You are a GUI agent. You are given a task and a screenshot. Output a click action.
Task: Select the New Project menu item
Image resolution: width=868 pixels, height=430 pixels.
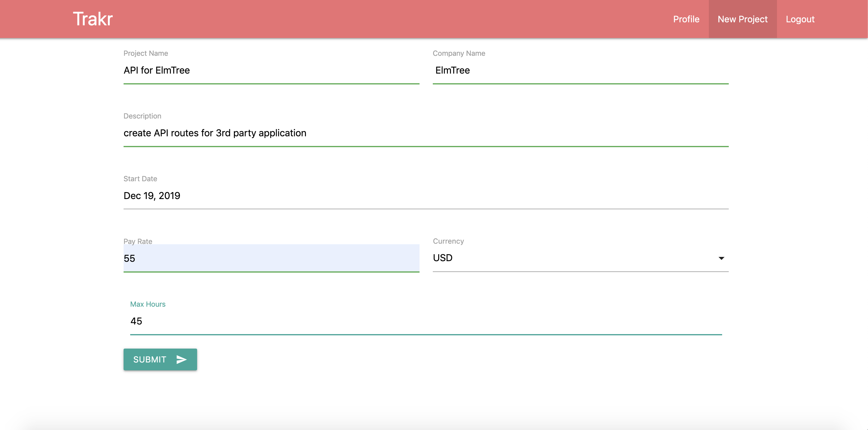click(743, 19)
